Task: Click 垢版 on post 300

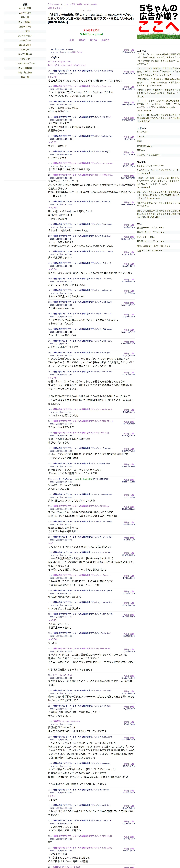Action: pos(126,279)
